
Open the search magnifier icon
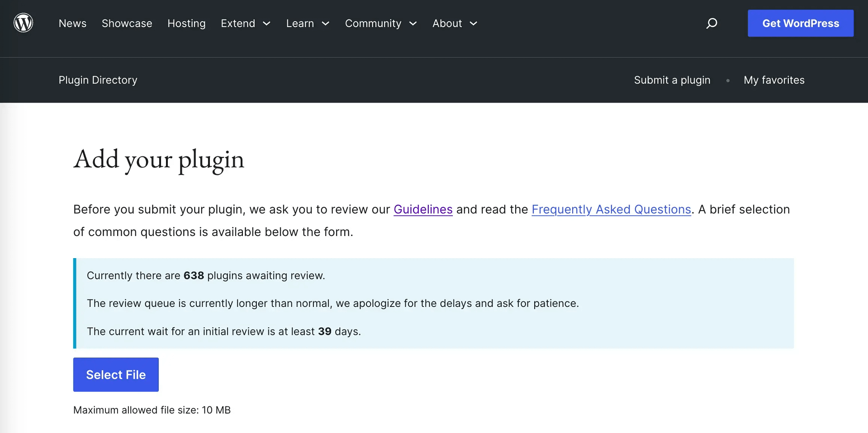(x=711, y=23)
